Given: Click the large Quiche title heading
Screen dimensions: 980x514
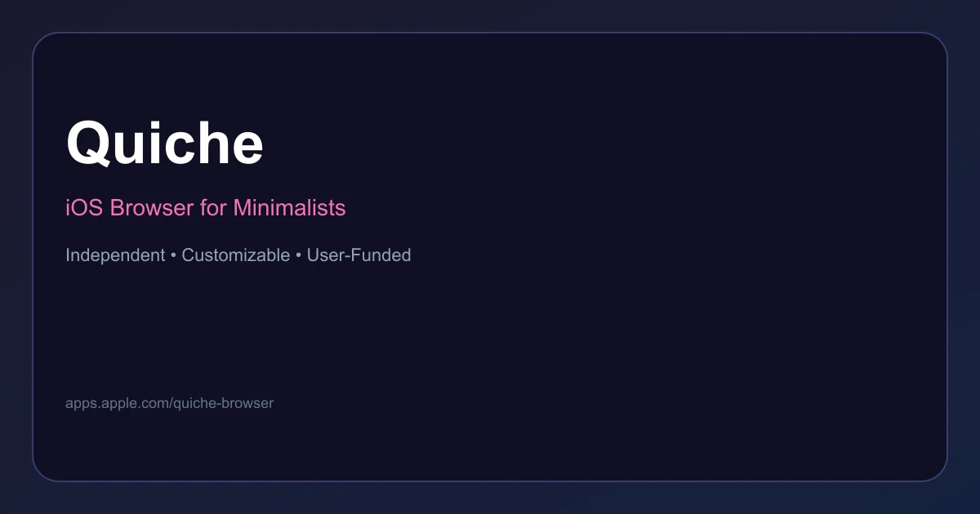Looking at the screenshot, I should [165, 144].
